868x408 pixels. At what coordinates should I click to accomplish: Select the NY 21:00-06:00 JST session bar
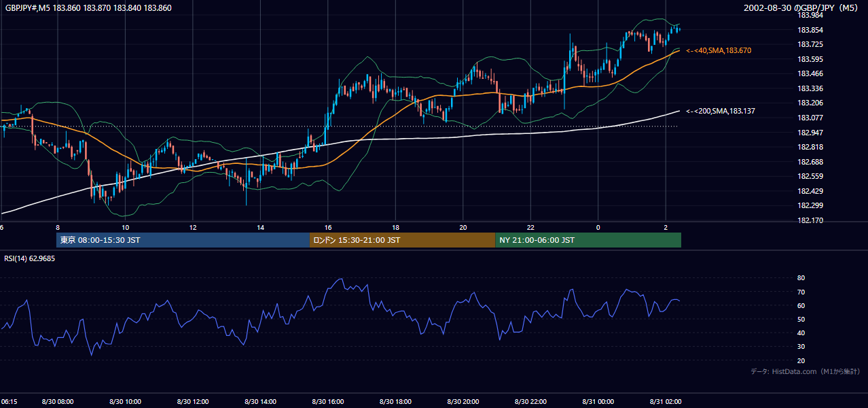click(588, 240)
